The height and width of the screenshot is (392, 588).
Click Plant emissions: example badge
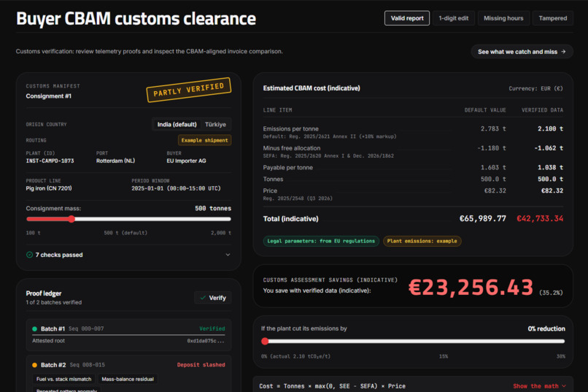click(422, 241)
